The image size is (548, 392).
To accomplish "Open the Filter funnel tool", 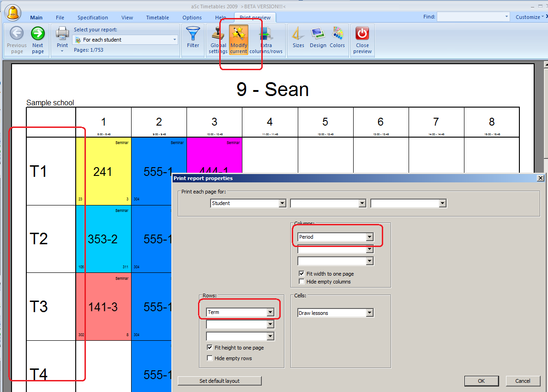I will click(x=193, y=34).
